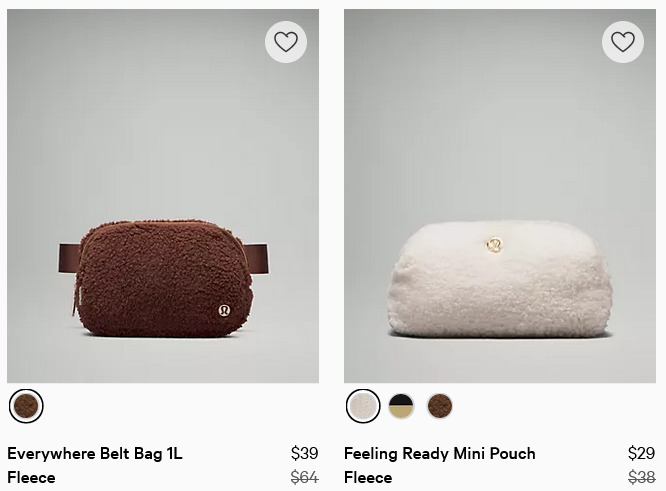Click the gold logo emblem on white pouch

[x=494, y=244]
